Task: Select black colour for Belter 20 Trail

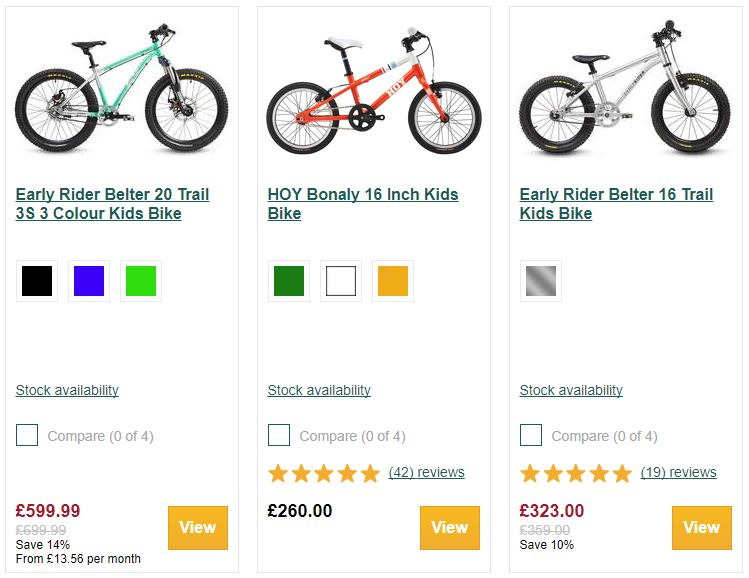Action: (x=37, y=282)
